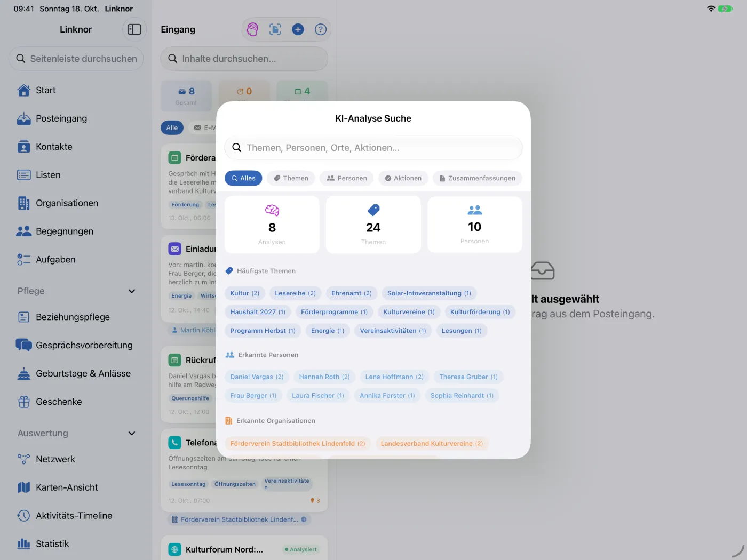This screenshot has height=560, width=747.
Task: Open the 24 Themen stat card
Action: point(373,225)
